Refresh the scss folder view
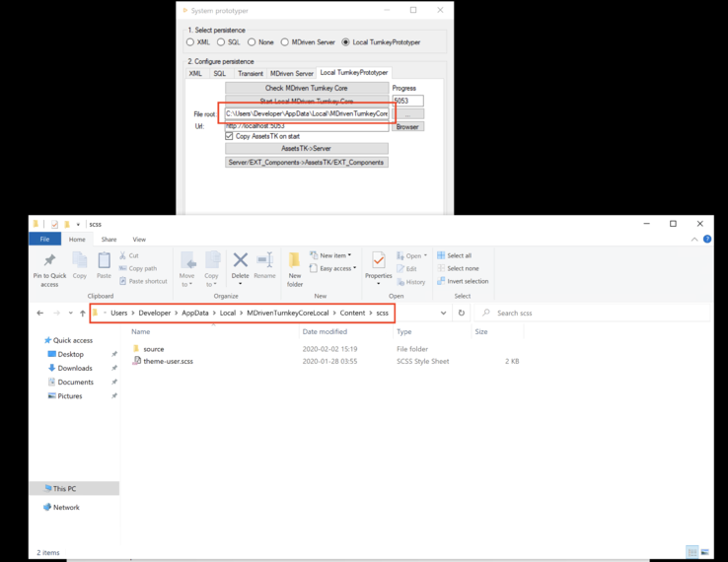Image resolution: width=728 pixels, height=562 pixels. point(461,313)
